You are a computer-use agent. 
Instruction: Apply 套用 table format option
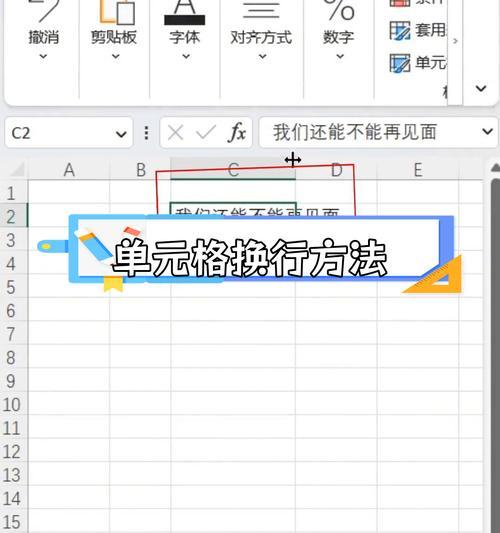pyautogui.click(x=418, y=30)
